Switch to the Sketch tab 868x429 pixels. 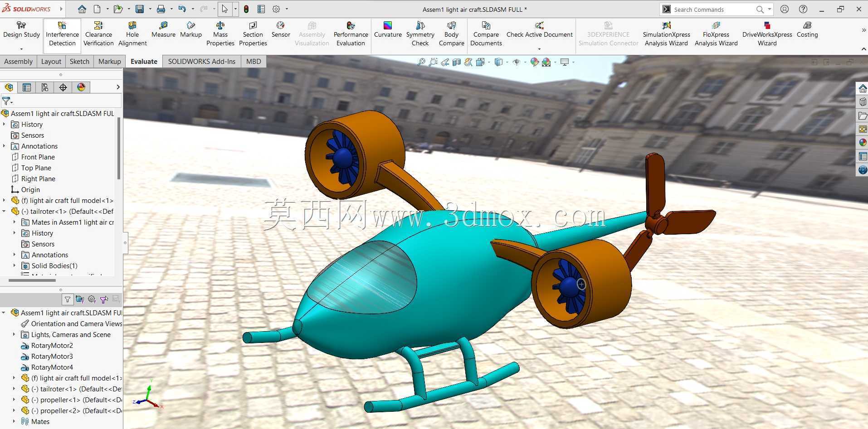[79, 62]
